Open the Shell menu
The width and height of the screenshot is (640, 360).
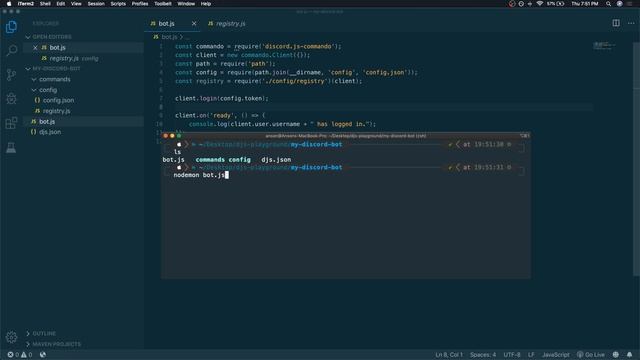[x=45, y=4]
